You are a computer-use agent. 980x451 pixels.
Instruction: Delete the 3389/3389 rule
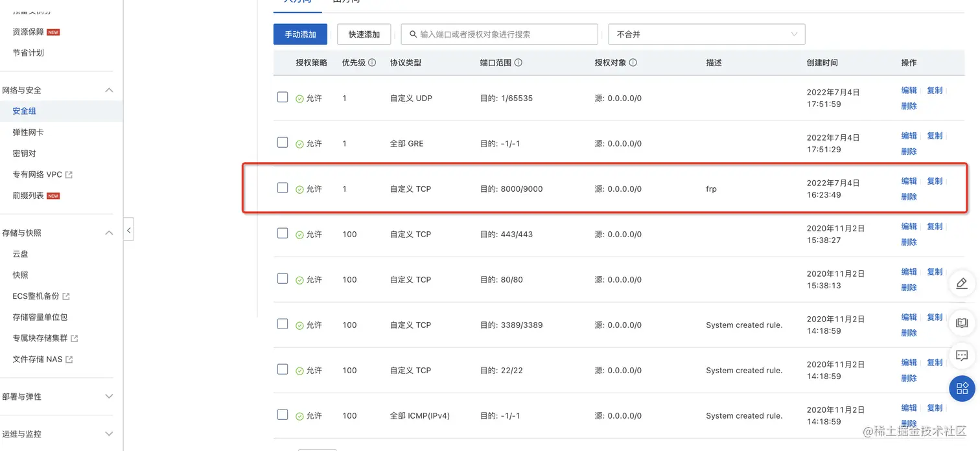point(909,333)
